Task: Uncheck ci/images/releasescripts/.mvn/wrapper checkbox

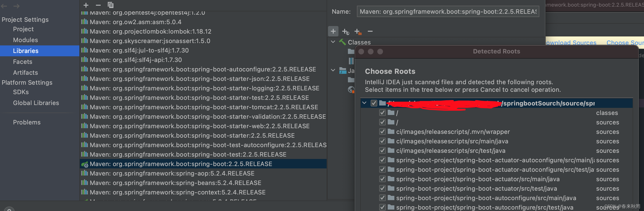Action: (382, 132)
